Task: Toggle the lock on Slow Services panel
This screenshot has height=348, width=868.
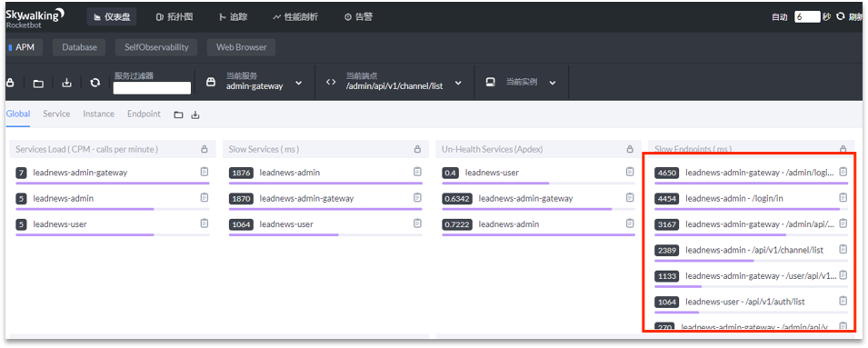Action: (x=417, y=149)
